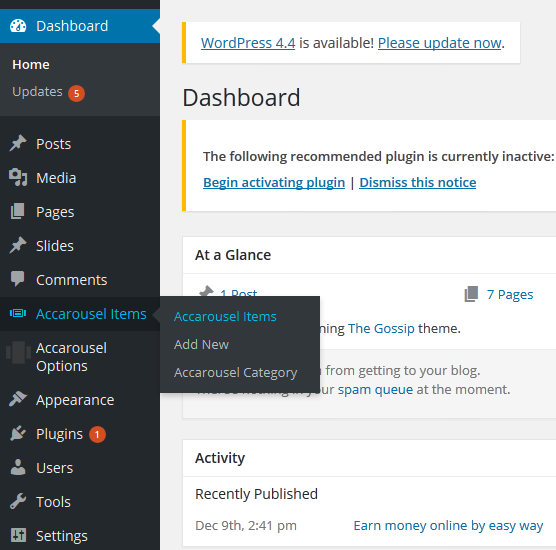Click the Settings sliders icon

(18, 535)
